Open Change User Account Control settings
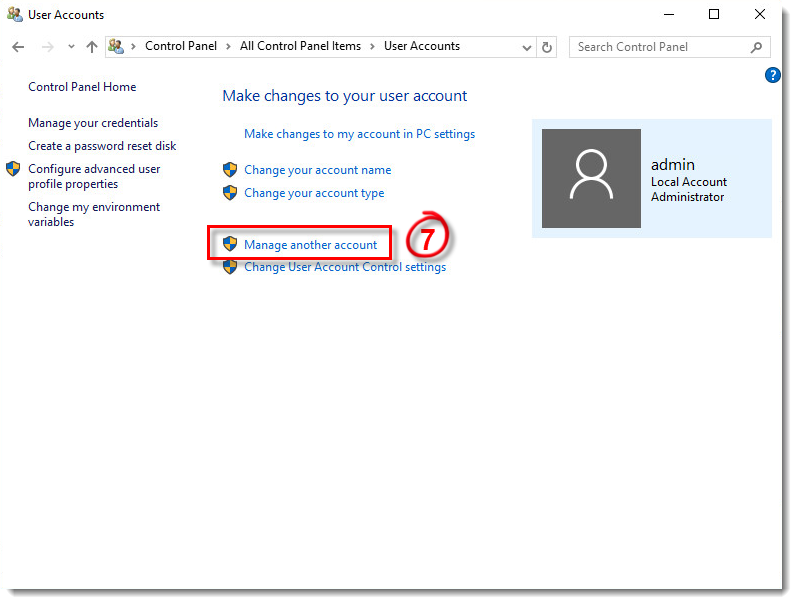This screenshot has height=598, width=791. pyautogui.click(x=345, y=267)
